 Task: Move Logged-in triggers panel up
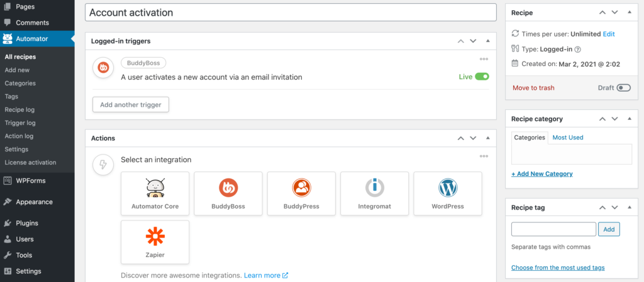tap(461, 41)
